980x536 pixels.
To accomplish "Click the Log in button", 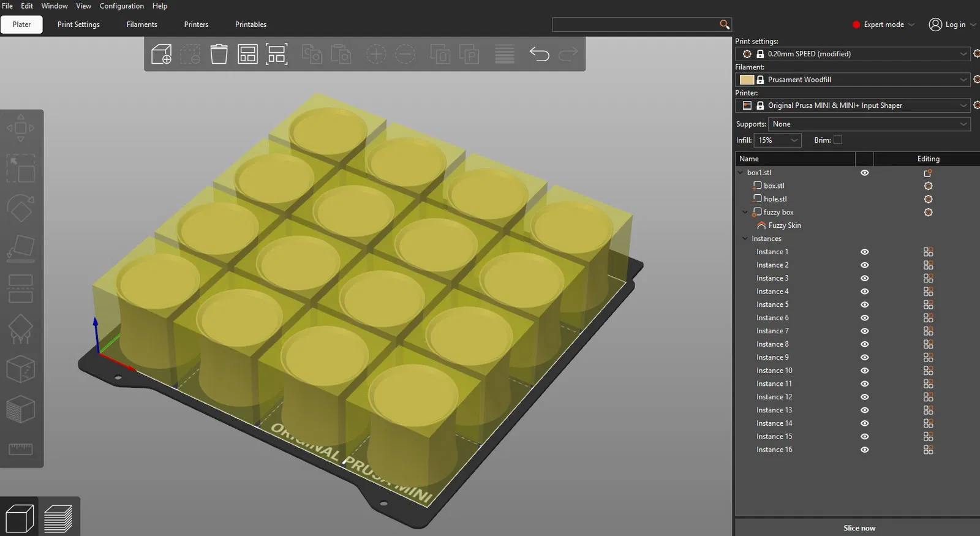I will (x=952, y=25).
